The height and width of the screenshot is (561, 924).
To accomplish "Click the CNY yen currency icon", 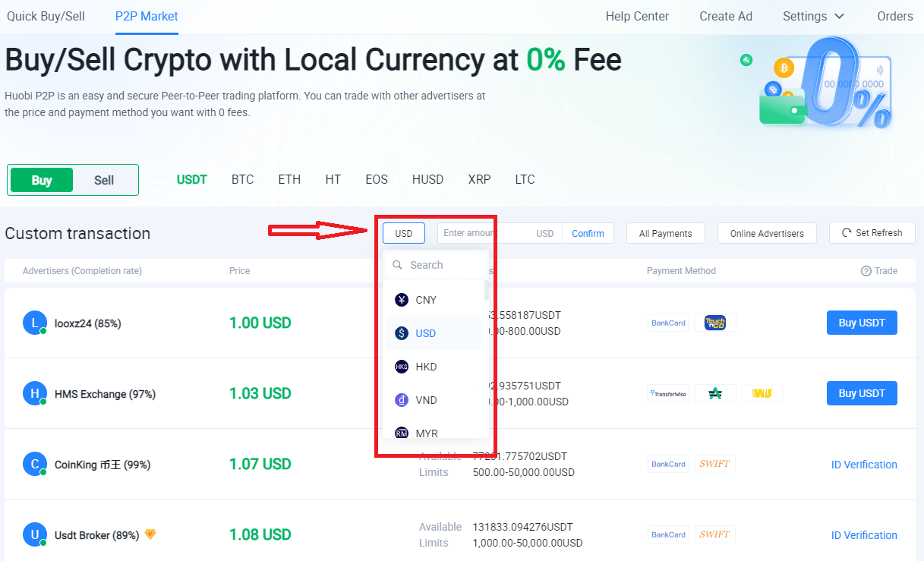I will tap(402, 300).
